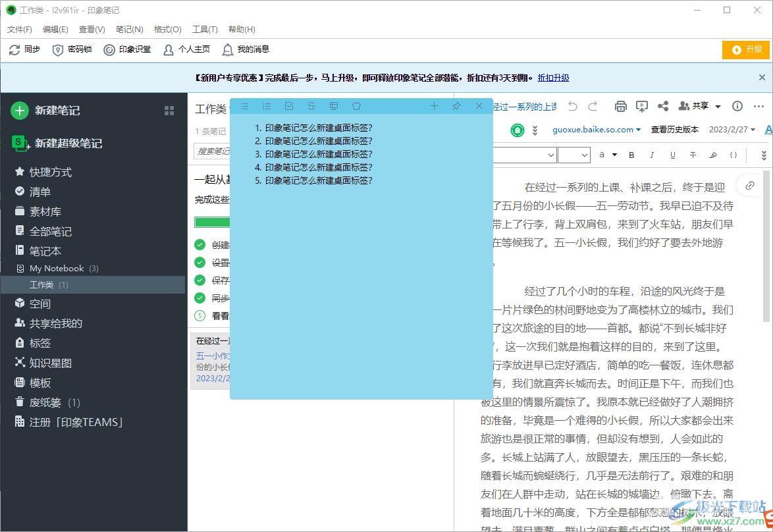Open 密码锁 password lock
The height and width of the screenshot is (532, 773).
[72, 49]
